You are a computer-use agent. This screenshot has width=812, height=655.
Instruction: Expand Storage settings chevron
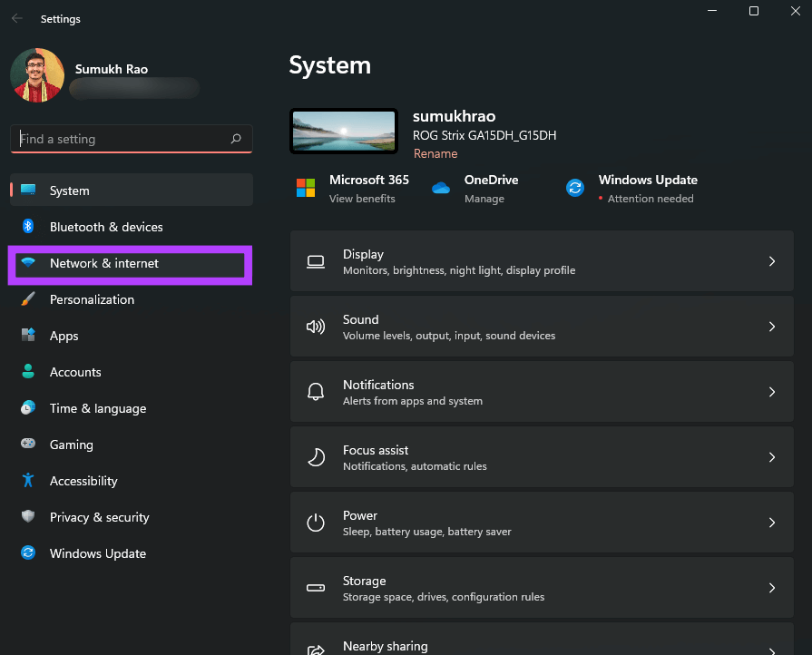[771, 587]
